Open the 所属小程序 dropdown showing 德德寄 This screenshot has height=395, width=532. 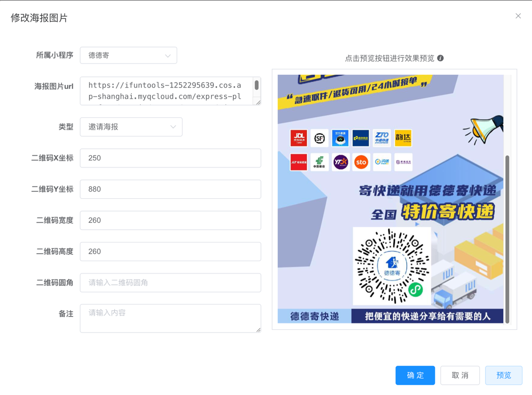[x=129, y=55]
